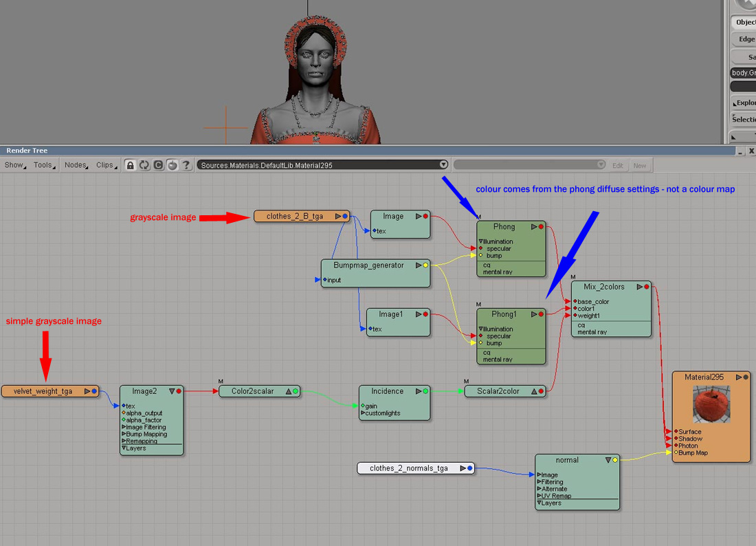Click the Edit button in toolbar

coord(618,165)
